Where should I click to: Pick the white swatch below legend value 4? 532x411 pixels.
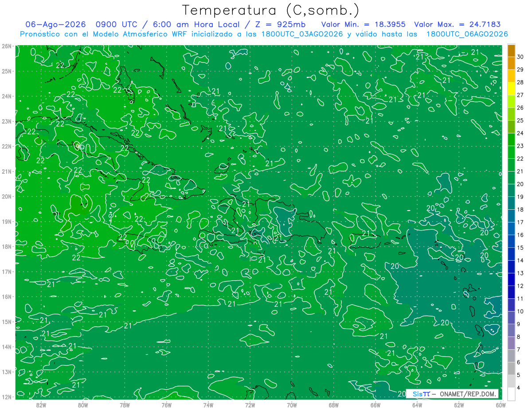click(x=511, y=394)
